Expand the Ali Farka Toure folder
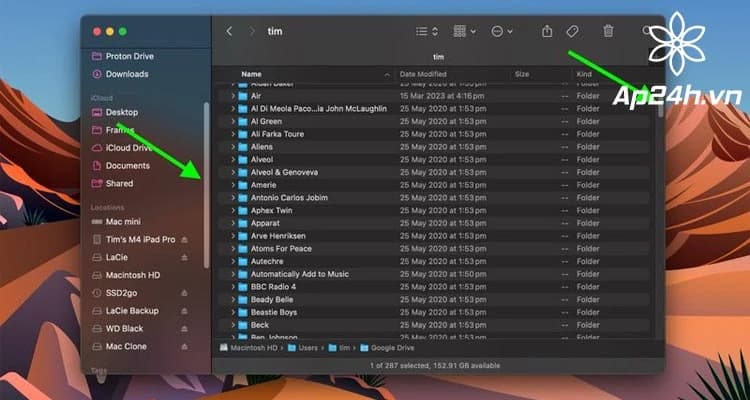This screenshot has height=400, width=750. pos(233,134)
